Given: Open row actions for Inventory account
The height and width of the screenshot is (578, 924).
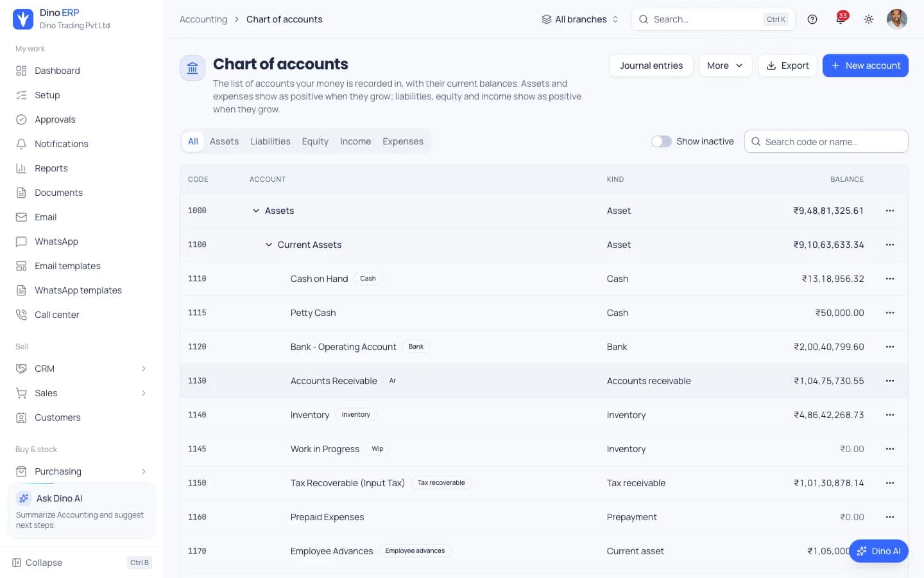Looking at the screenshot, I should point(890,415).
